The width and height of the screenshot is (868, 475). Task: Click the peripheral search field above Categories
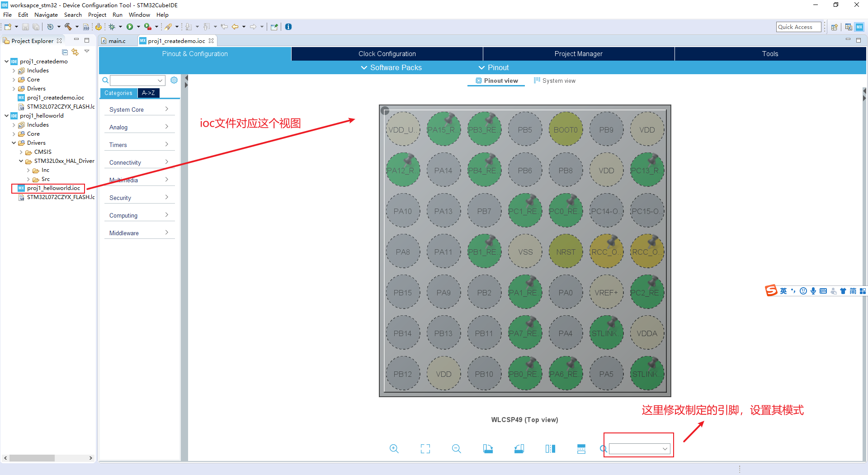[137, 81]
